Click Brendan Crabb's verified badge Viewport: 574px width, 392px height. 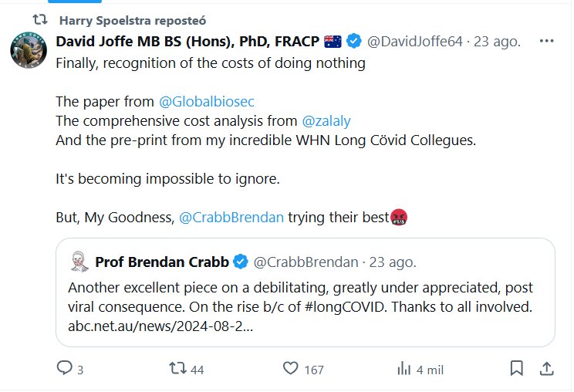pos(240,262)
